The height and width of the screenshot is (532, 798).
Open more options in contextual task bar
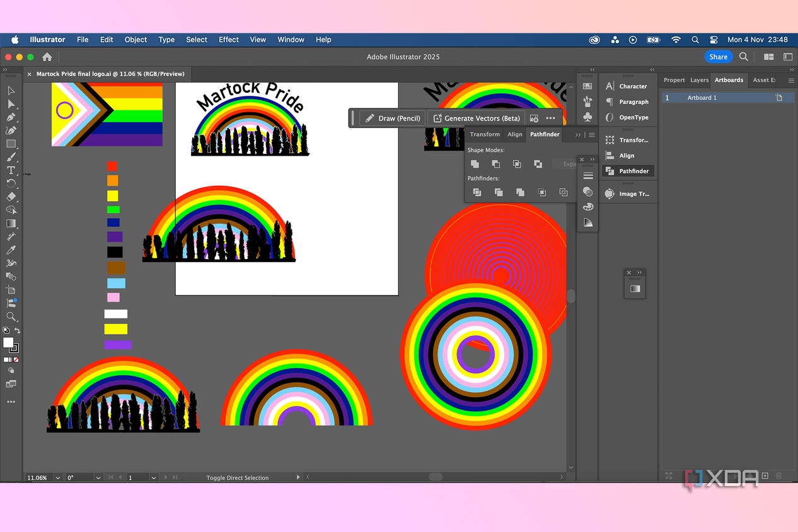(x=551, y=118)
